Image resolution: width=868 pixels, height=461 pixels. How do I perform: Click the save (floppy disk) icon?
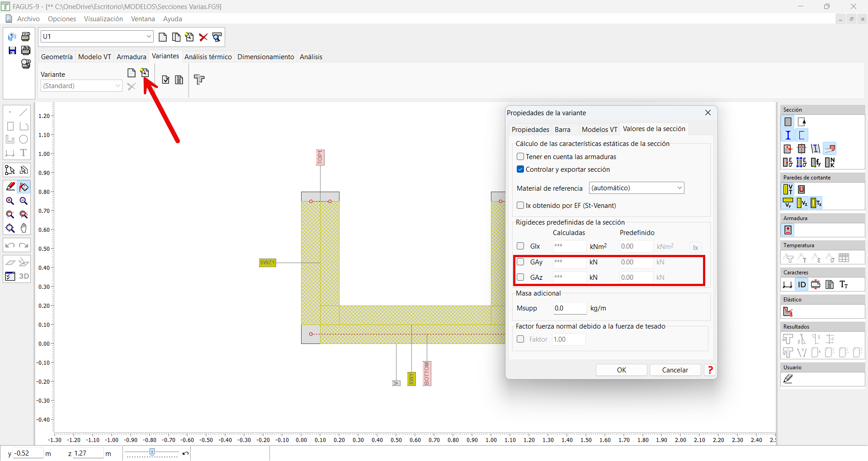pos(12,50)
